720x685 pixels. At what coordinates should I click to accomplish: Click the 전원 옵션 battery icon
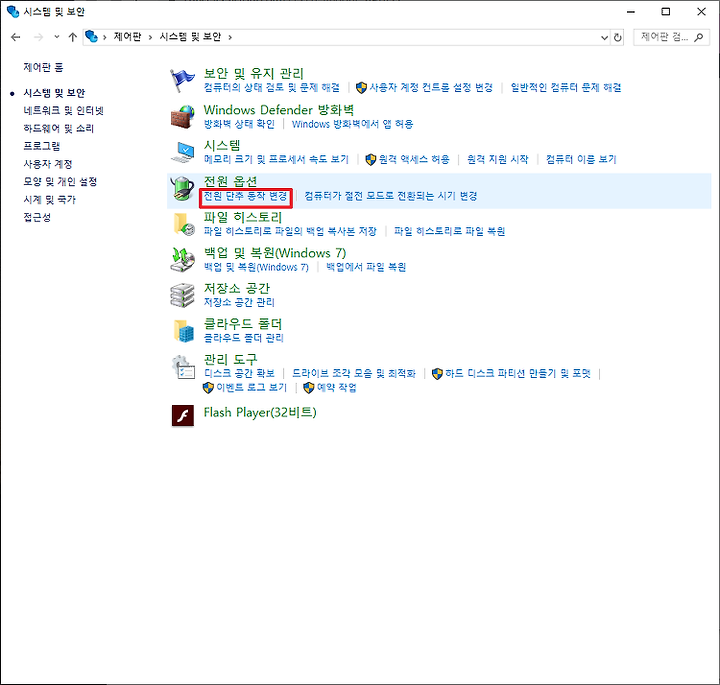click(183, 188)
